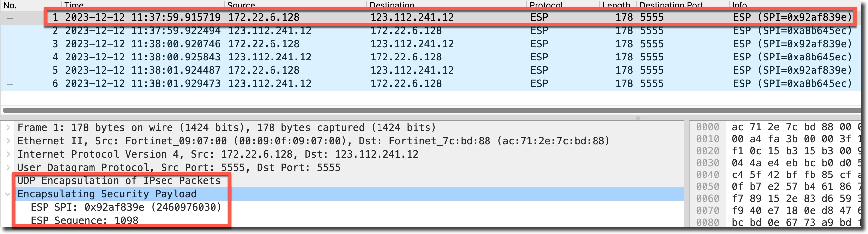This screenshot has height=234, width=868.
Task: Select packet number 2 in the list
Action: pyautogui.click(x=270, y=31)
